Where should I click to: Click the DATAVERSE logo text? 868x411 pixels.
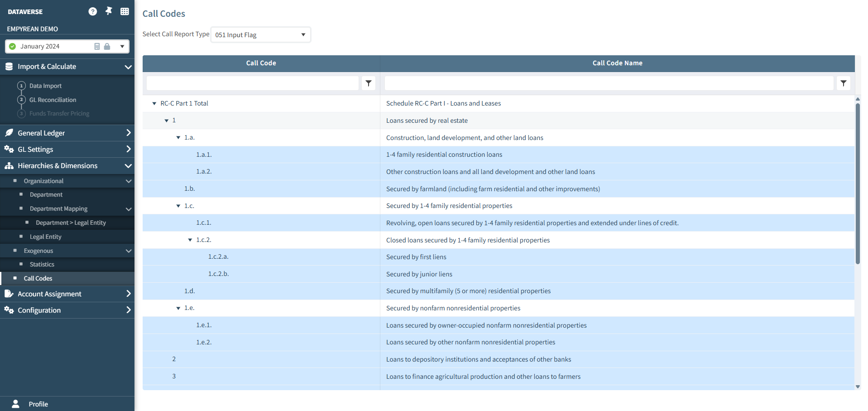tap(25, 12)
